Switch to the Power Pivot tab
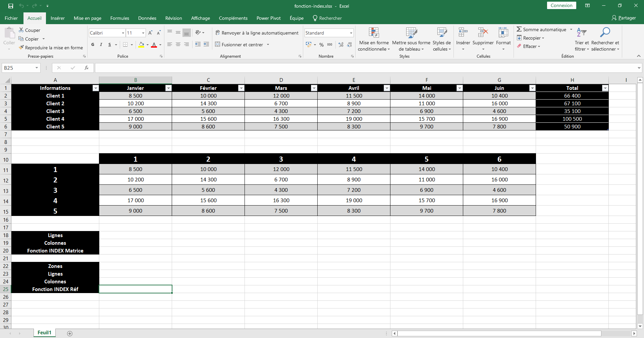The image size is (644, 338). point(269,18)
